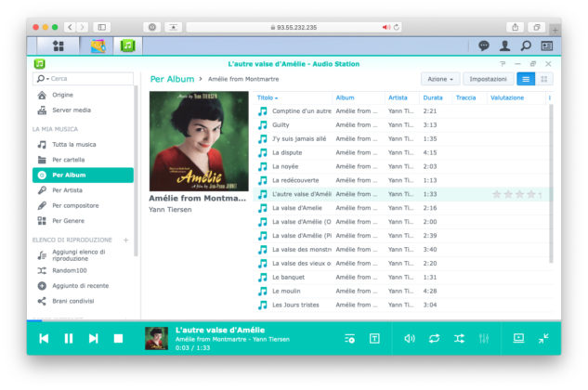Image resolution: width=588 pixels, height=390 pixels.
Task: Open the play queue icon
Action: pos(349,339)
